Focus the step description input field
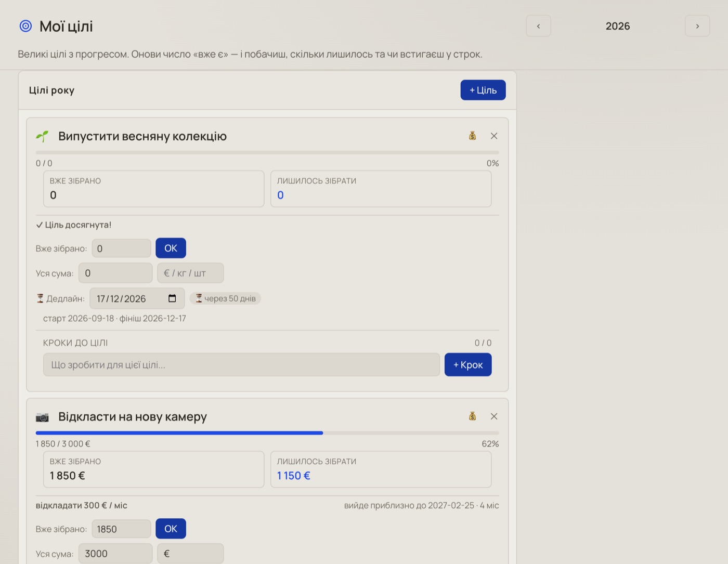This screenshot has height=564, width=728. tap(241, 365)
